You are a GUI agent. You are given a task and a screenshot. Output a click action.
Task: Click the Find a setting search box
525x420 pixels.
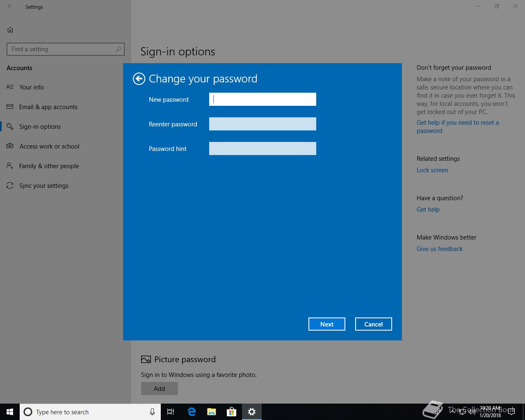pyautogui.click(x=62, y=49)
